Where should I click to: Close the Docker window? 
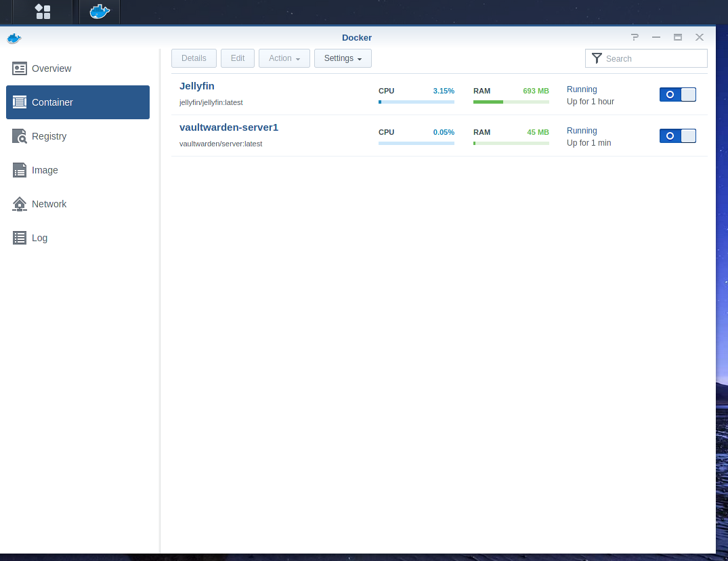699,37
